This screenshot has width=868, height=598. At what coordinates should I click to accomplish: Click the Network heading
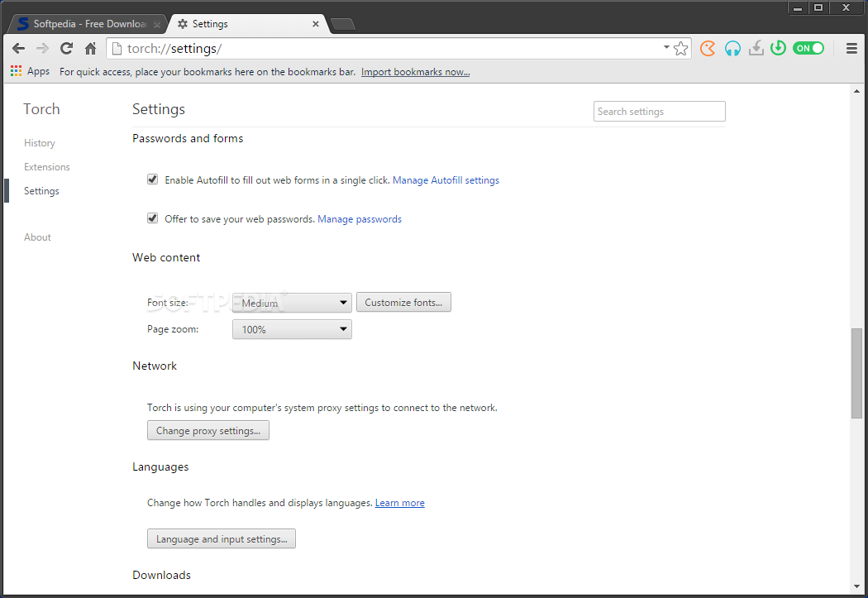(155, 366)
